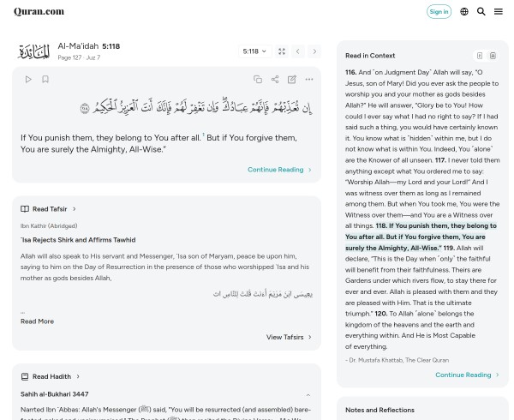This screenshot has width=514, height=420.
Task: Expand tafsir with Read More
Action: click(x=37, y=321)
